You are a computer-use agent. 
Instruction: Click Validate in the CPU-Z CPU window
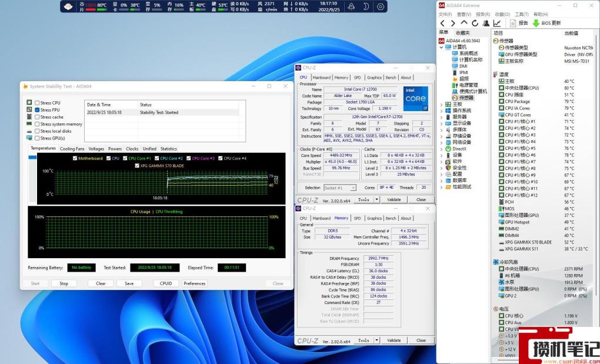point(394,199)
